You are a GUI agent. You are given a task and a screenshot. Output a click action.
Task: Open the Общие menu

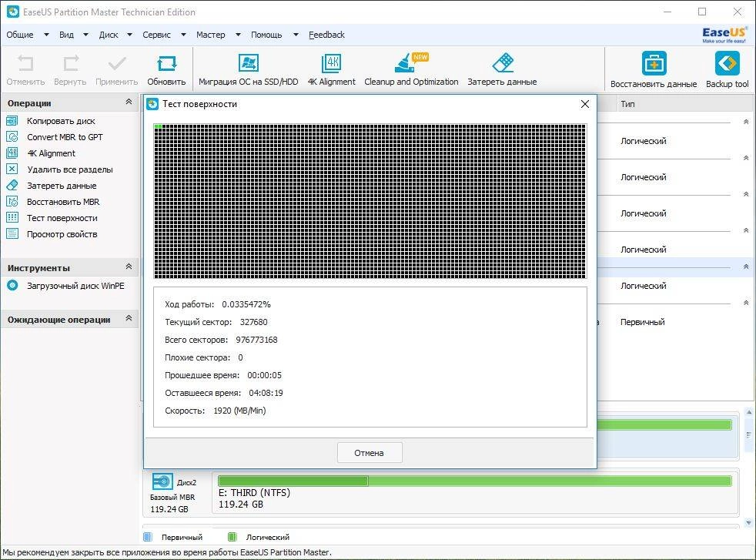click(x=20, y=35)
